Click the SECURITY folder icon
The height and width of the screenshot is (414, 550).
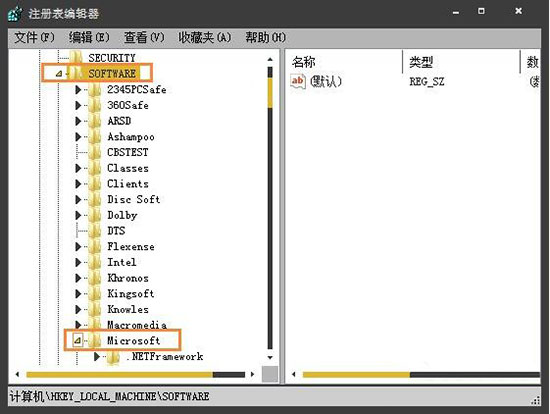(x=76, y=57)
